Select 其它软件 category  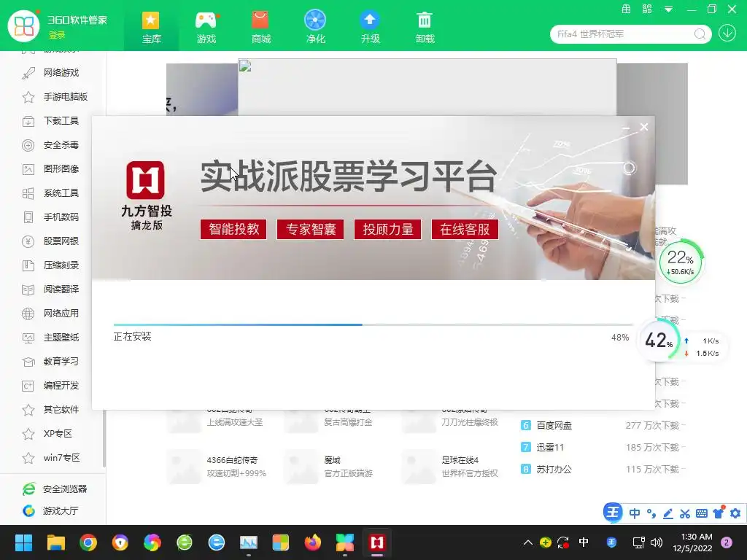(51, 410)
